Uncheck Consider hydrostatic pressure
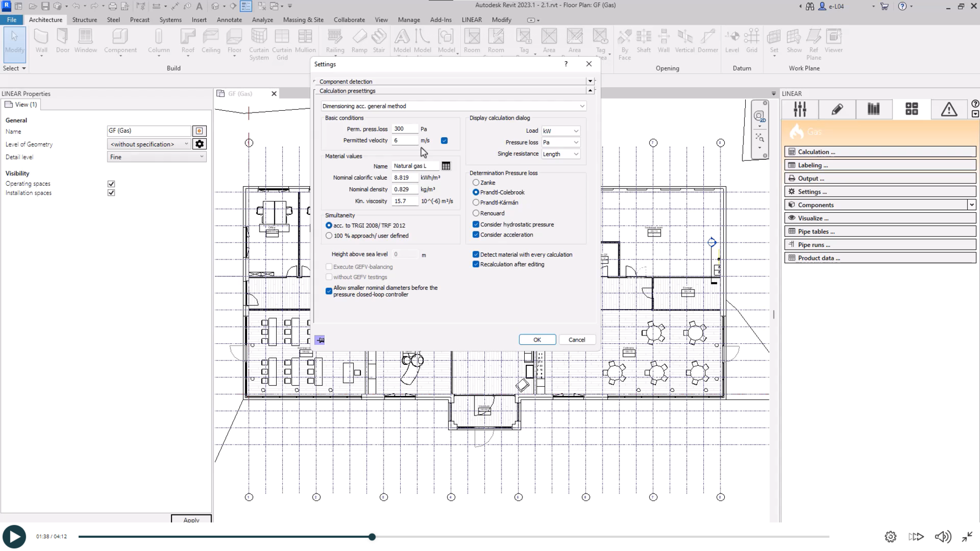The width and height of the screenshot is (980, 551). (x=476, y=225)
